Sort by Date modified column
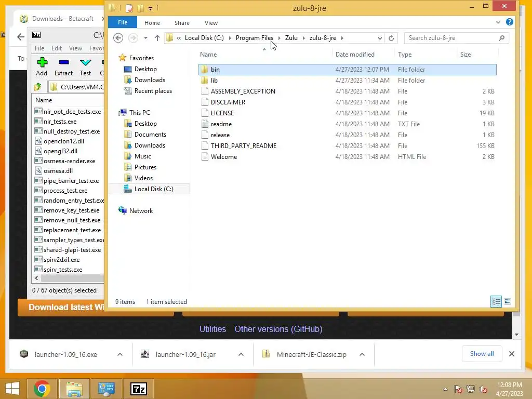This screenshot has width=532, height=399. [x=355, y=54]
